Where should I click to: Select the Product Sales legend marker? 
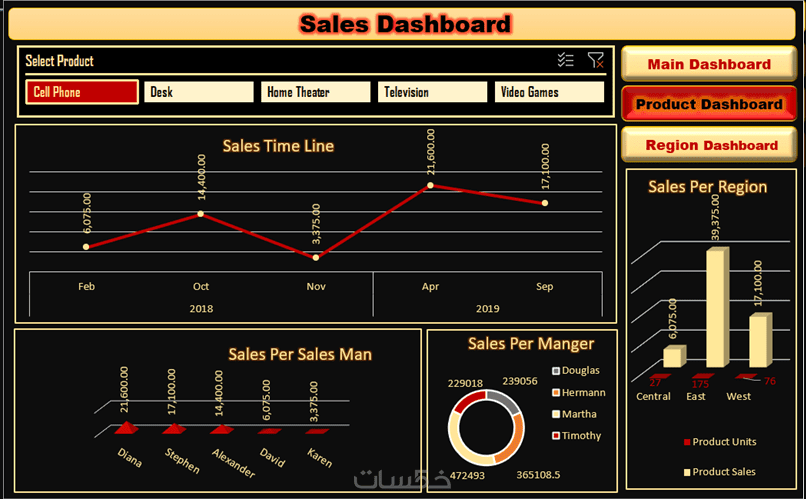[687, 472]
